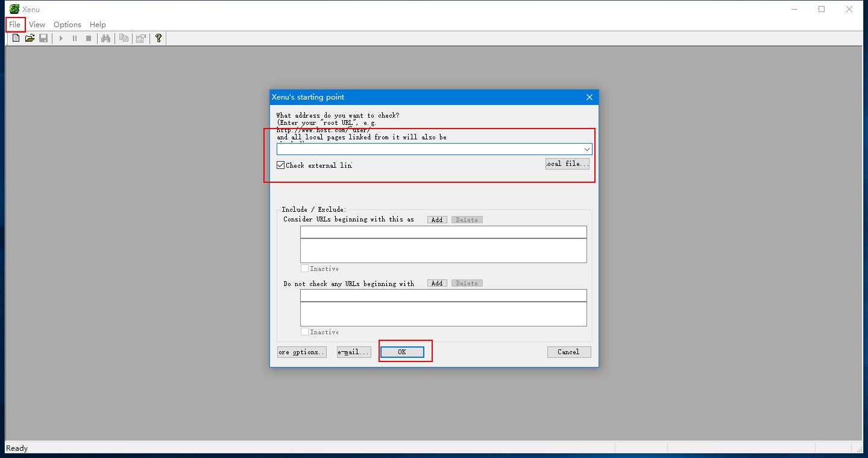Viewport: 868px width, 458px height.
Task: Click the Consider URLs list box
Action: [444, 250]
